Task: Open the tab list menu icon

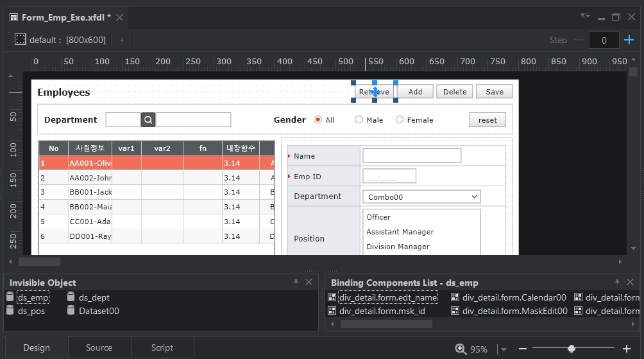Action: tap(585, 16)
